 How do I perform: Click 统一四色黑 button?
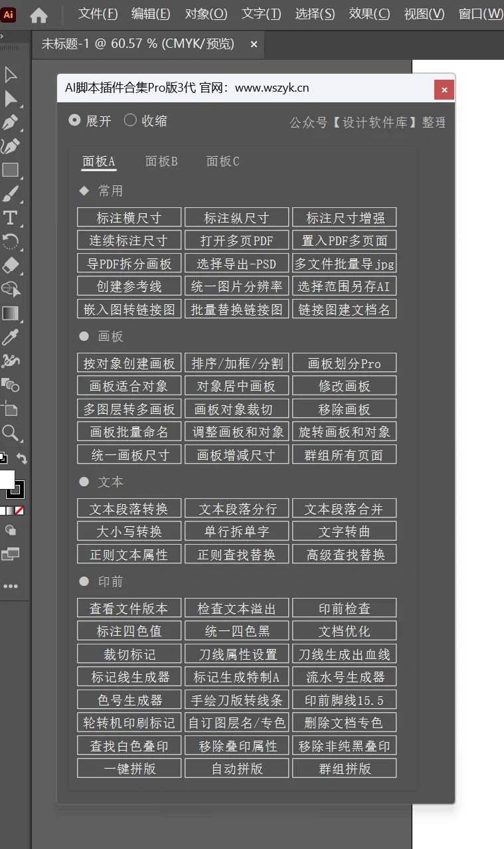pos(237,630)
